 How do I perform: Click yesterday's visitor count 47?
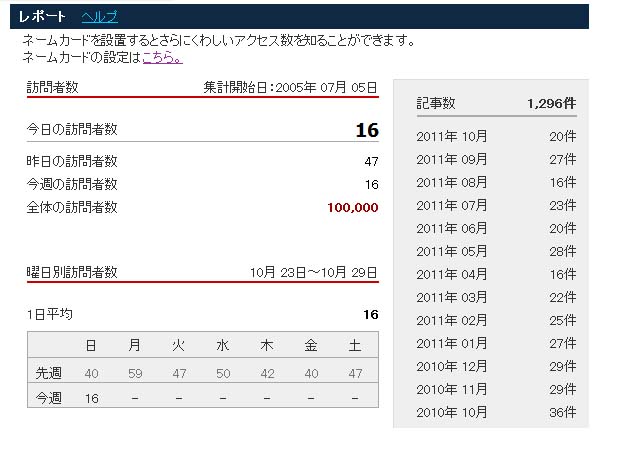(371, 162)
